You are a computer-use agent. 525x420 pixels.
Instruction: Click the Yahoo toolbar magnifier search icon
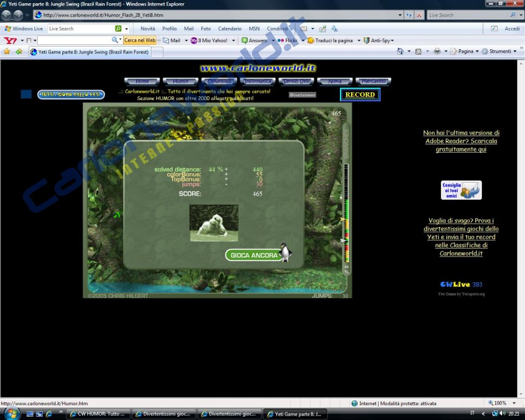point(115,40)
